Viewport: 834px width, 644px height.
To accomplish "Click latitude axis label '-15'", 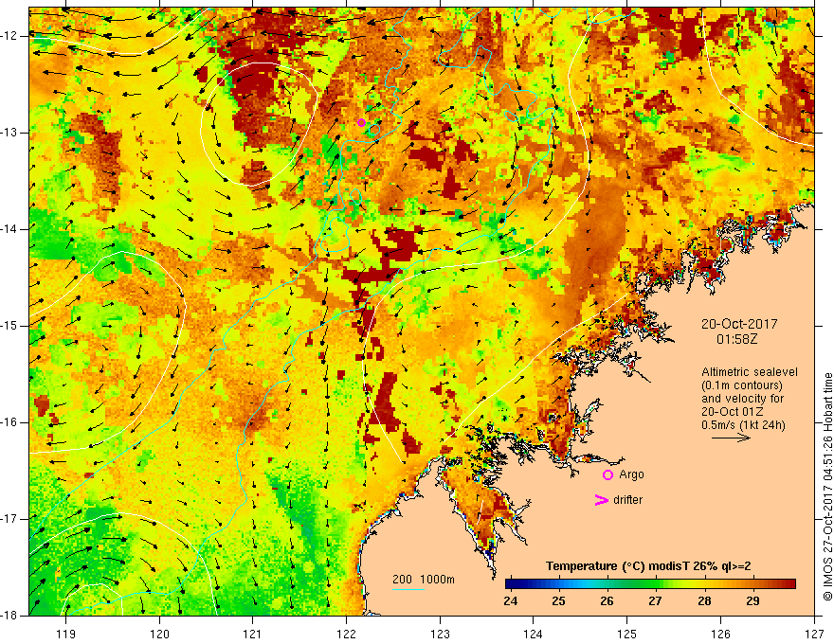I will (x=10, y=326).
